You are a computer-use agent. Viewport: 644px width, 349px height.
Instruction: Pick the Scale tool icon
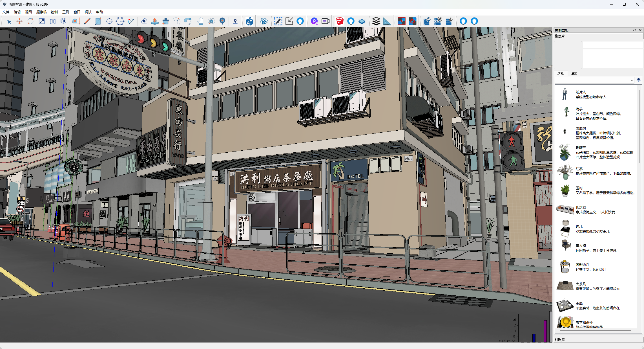[x=42, y=21]
